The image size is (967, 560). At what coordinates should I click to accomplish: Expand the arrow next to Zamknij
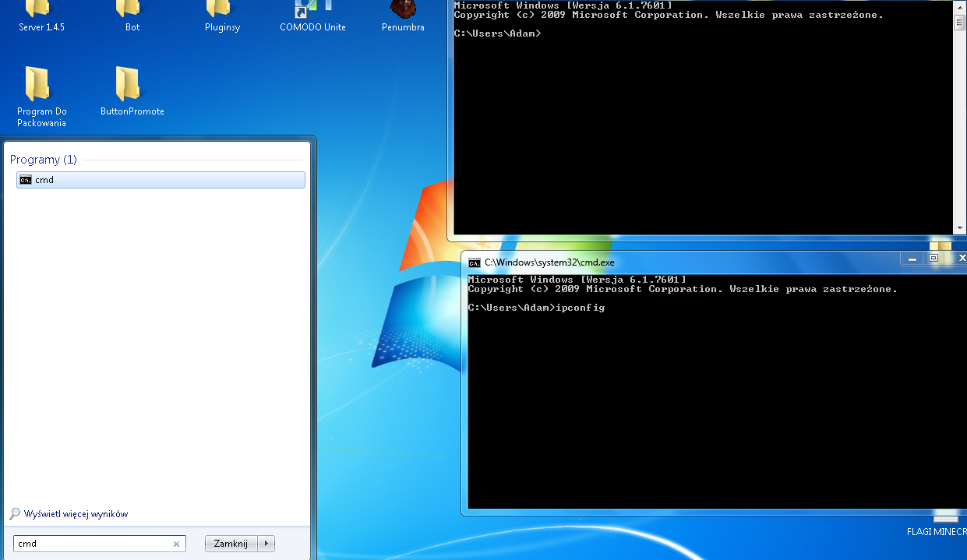[x=266, y=544]
